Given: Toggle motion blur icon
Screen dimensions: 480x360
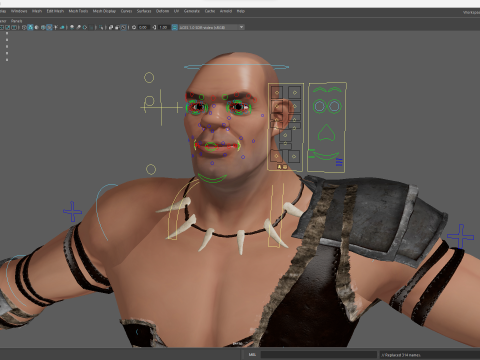Looking at the screenshot, I should [78, 27].
